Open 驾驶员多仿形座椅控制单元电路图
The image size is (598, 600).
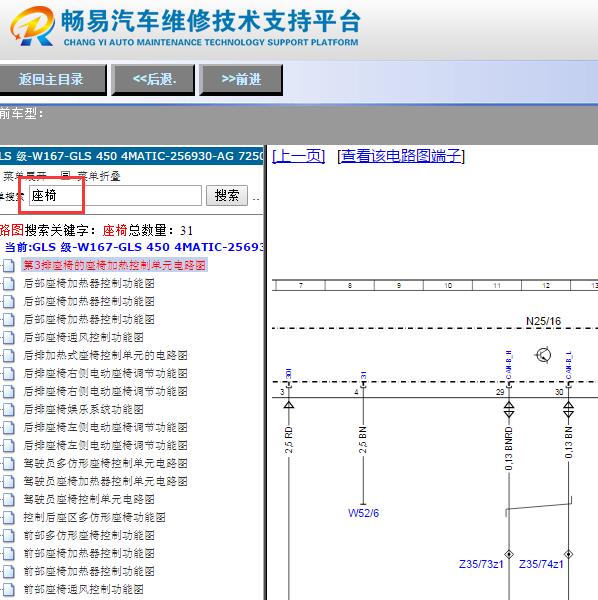point(105,463)
